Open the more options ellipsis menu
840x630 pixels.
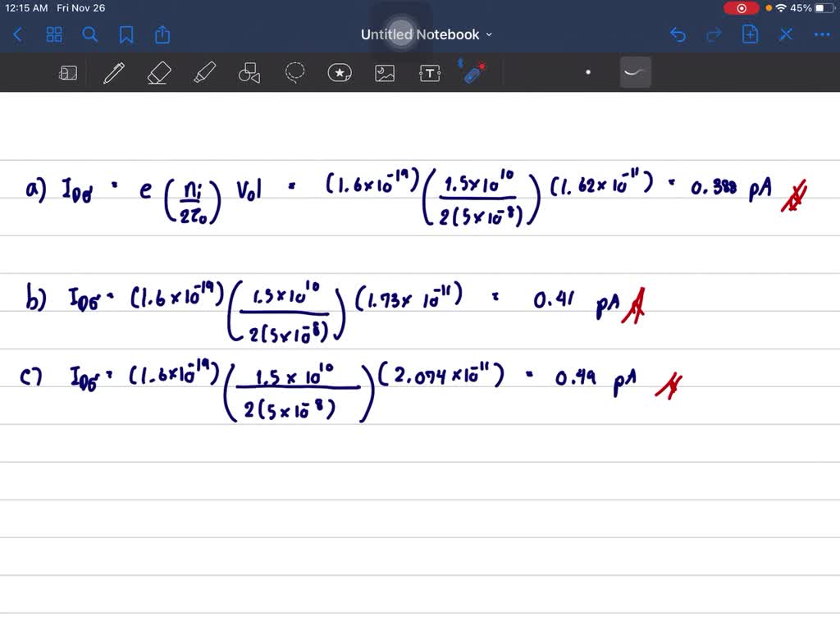pyautogui.click(x=822, y=34)
